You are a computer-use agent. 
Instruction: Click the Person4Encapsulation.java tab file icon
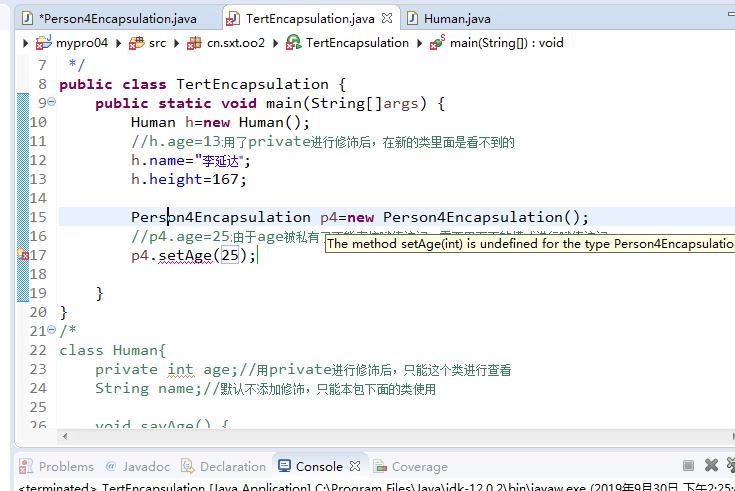point(28,19)
